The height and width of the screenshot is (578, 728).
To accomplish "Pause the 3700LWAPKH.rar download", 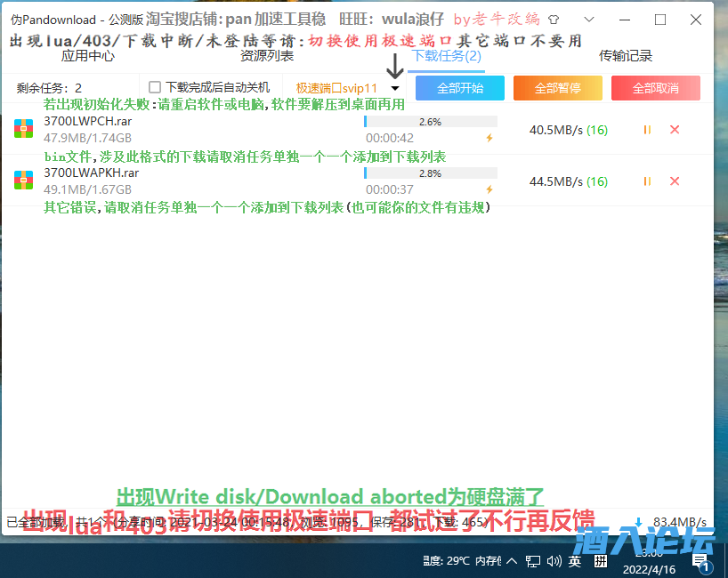I will [x=647, y=181].
